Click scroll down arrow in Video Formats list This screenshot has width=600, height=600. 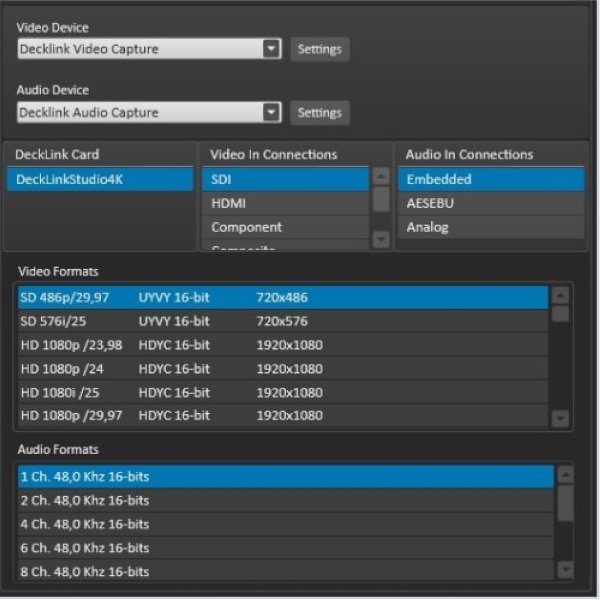coord(561,418)
